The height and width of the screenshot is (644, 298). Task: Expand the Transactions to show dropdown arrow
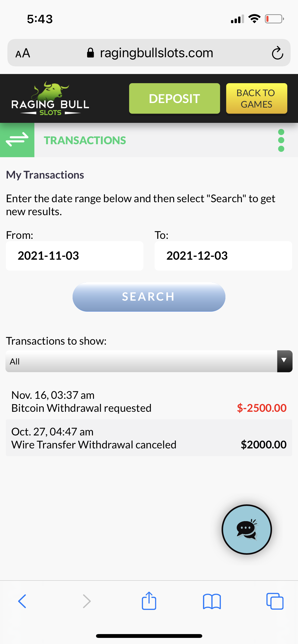(x=285, y=361)
